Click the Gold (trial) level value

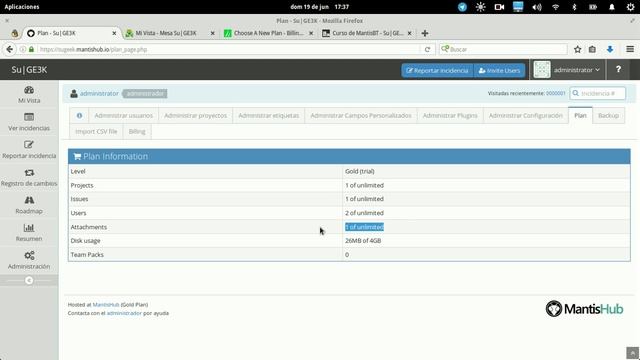tap(360, 171)
